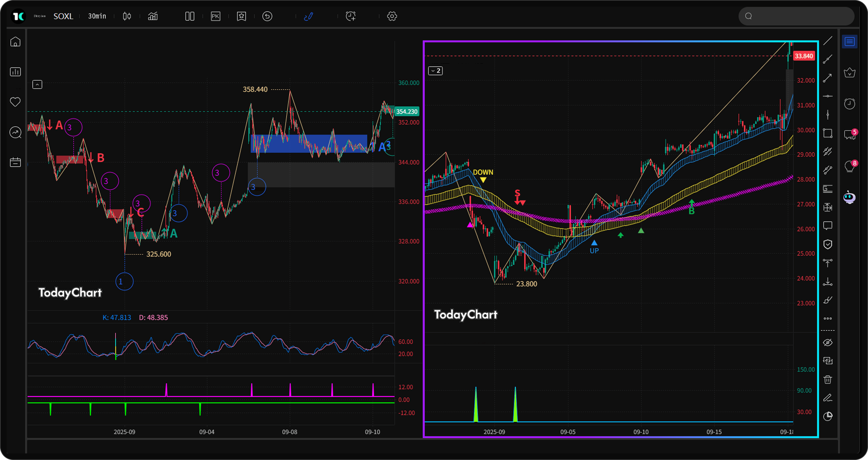Create a price alert with clock-plus icon
The width and height of the screenshot is (868, 460).
click(x=350, y=16)
